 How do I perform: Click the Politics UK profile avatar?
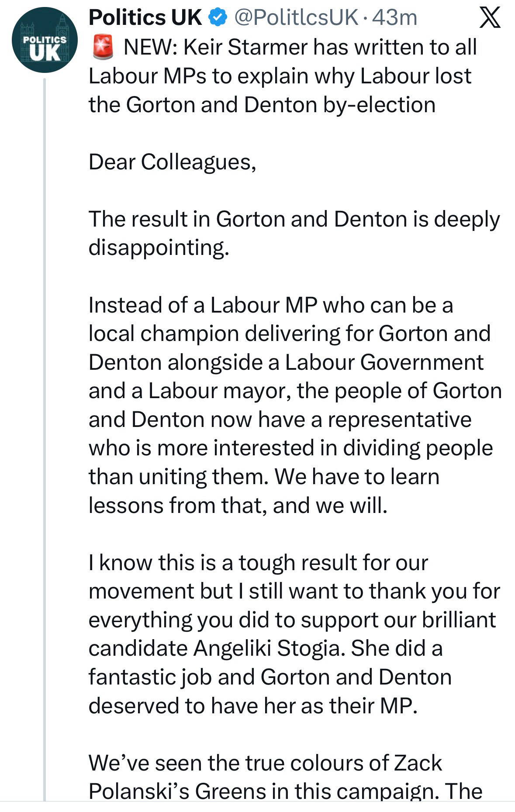45,40
